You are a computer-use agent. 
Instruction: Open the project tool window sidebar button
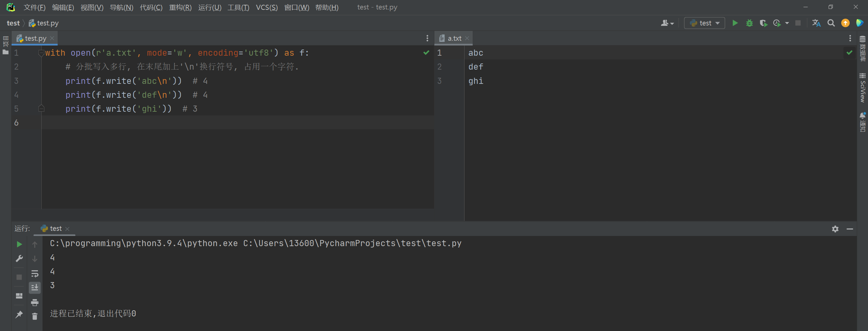5,46
